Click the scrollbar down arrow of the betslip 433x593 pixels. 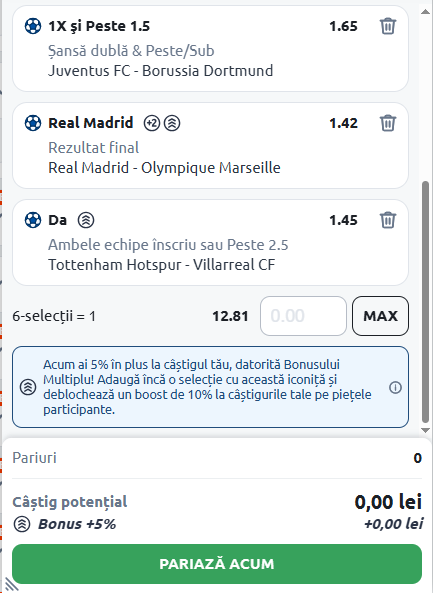tap(425, 430)
